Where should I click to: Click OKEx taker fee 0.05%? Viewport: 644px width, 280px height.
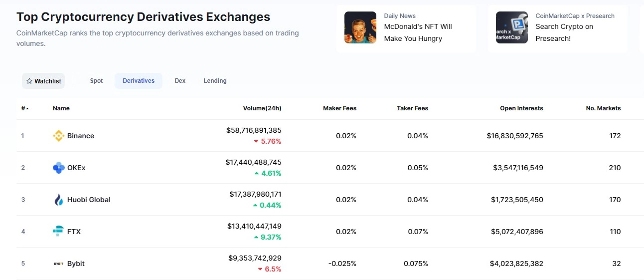pos(418,168)
